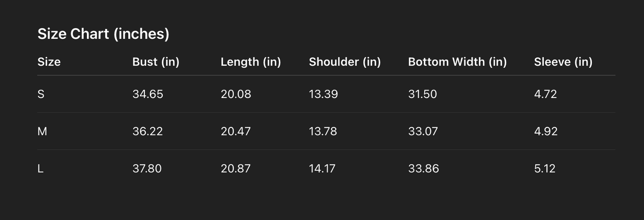Select the L size row label
644x220 pixels.
click(x=41, y=169)
